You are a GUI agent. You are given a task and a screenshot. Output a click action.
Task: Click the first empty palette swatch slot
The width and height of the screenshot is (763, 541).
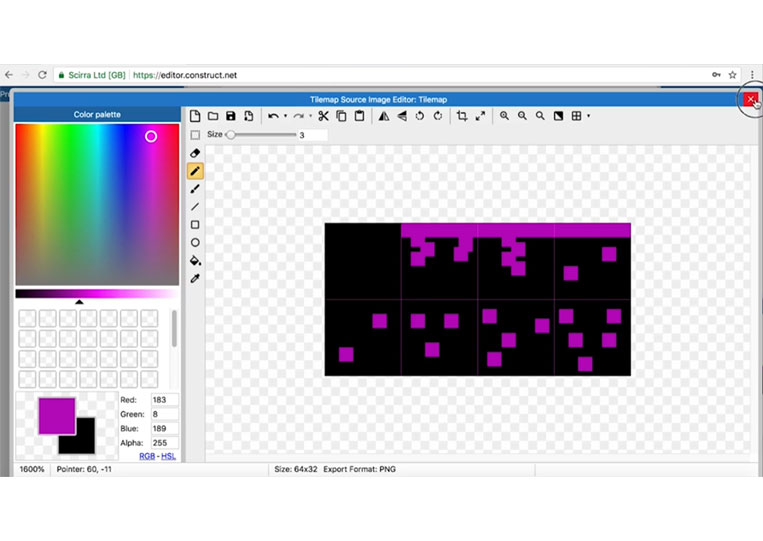[27, 319]
